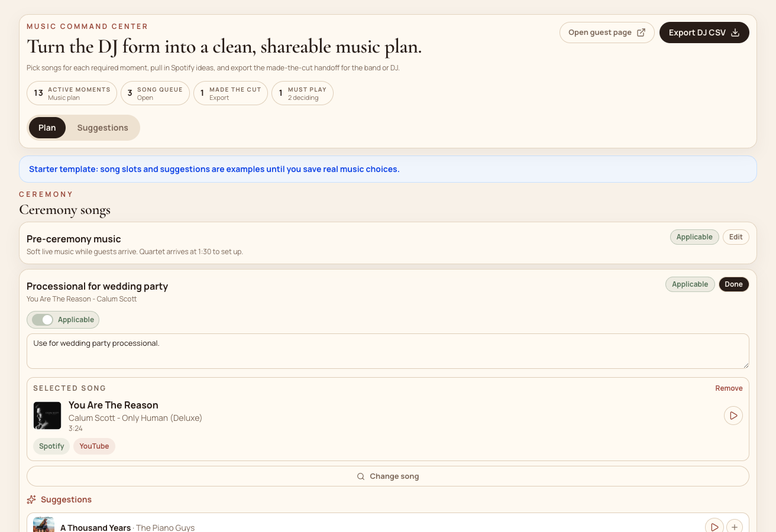Click the sparkle icon beside Suggestions heading
Viewport: 776px width, 532px height.
click(x=32, y=499)
